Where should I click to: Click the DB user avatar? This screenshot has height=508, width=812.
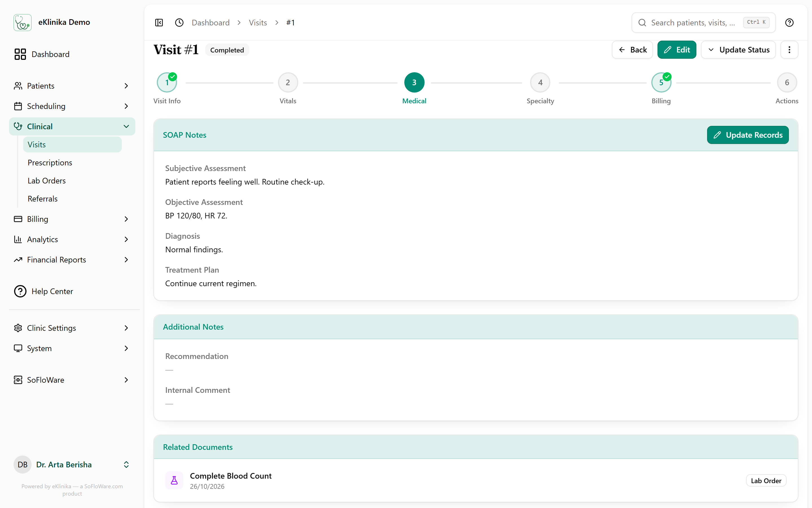[x=23, y=465]
